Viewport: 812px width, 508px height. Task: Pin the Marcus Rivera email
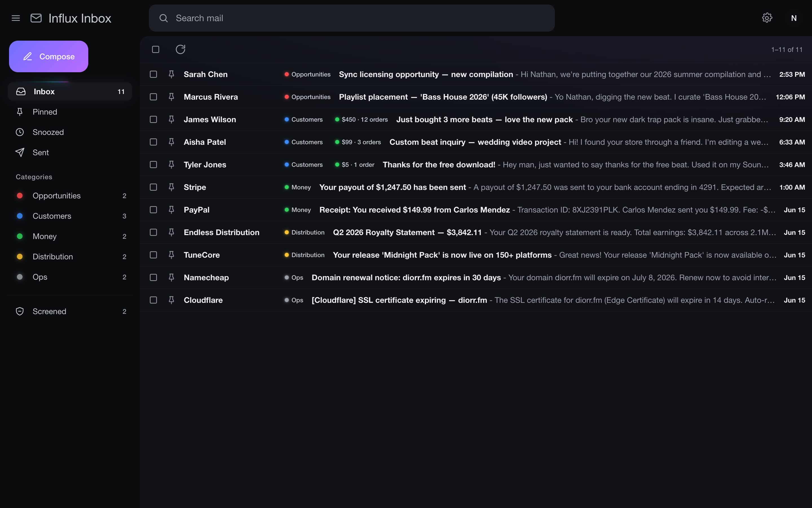pos(171,97)
